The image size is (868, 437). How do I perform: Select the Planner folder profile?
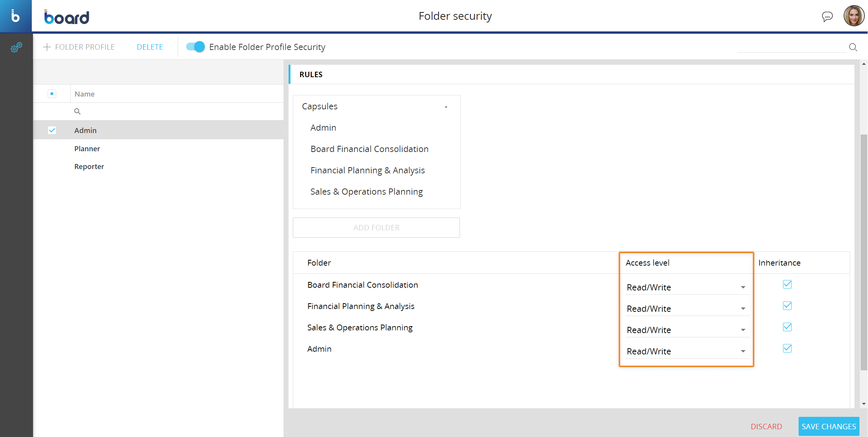tap(87, 149)
